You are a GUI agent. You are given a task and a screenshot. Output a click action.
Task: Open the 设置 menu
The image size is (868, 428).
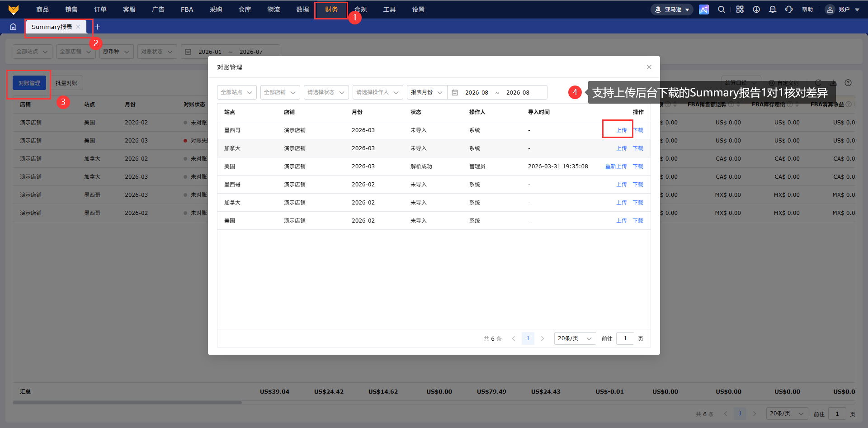pos(418,10)
